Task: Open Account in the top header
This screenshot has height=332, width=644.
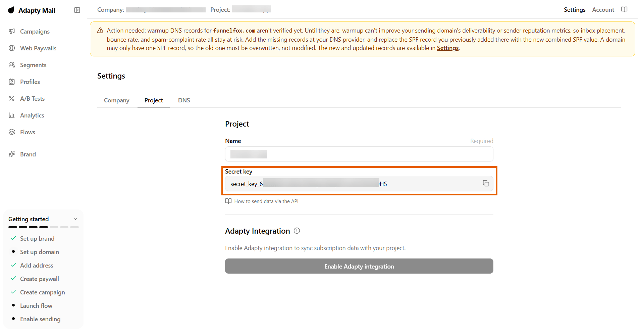Action: pos(603,10)
